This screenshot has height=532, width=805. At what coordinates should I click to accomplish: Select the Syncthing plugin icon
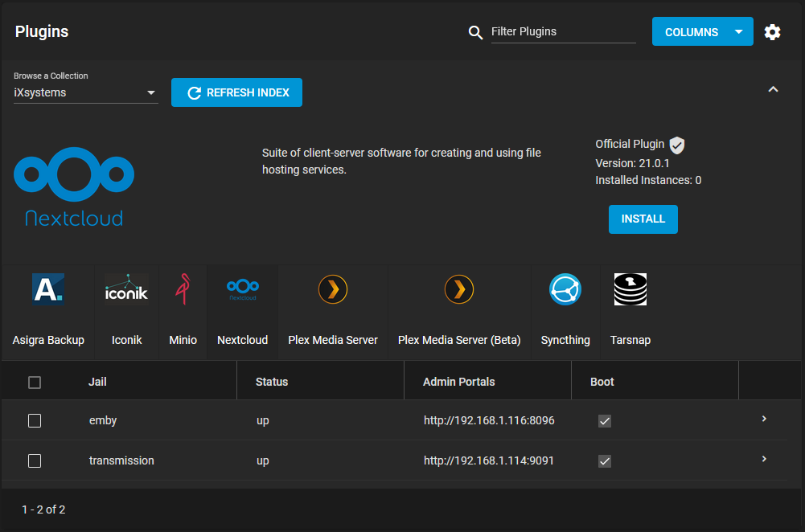[565, 289]
